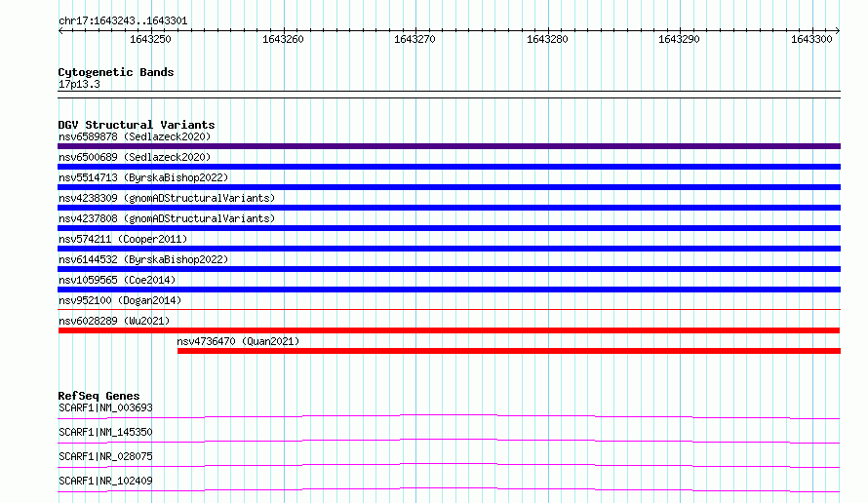Click the DGV Structural Variants track title

(x=137, y=125)
